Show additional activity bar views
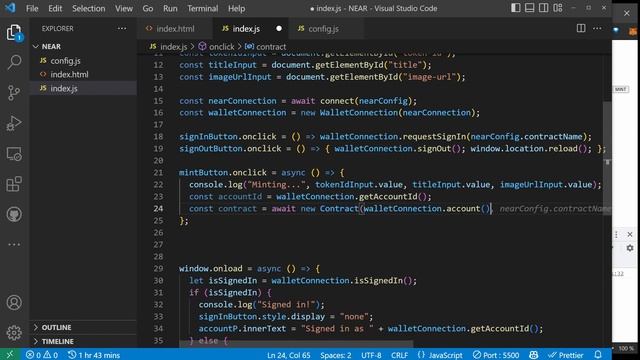 (x=14, y=244)
